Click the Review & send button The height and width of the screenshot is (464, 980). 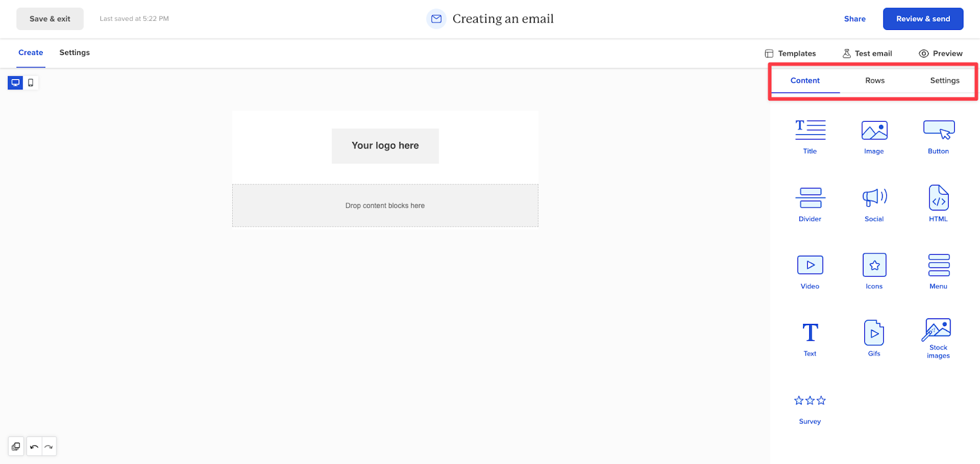click(922, 18)
